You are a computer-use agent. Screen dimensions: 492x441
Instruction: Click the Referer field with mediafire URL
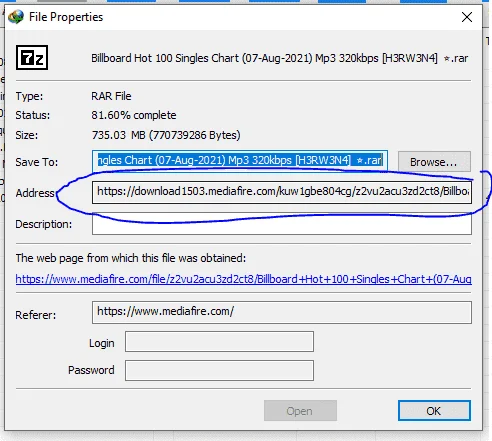coord(282,312)
